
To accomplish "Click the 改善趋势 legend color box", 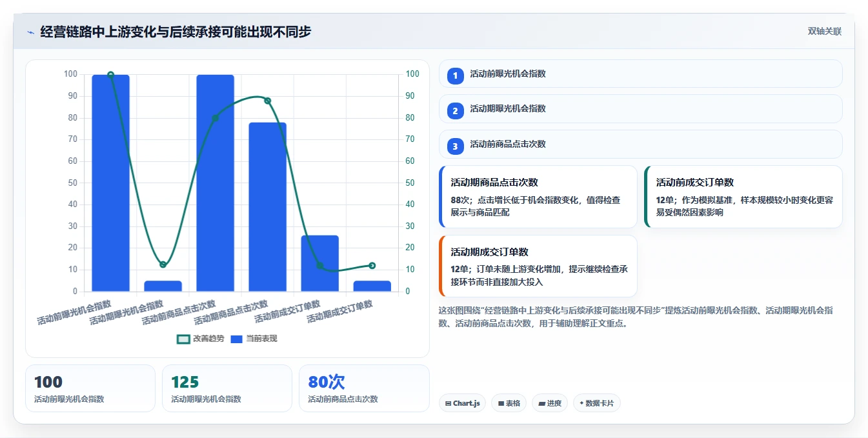I will point(183,339).
